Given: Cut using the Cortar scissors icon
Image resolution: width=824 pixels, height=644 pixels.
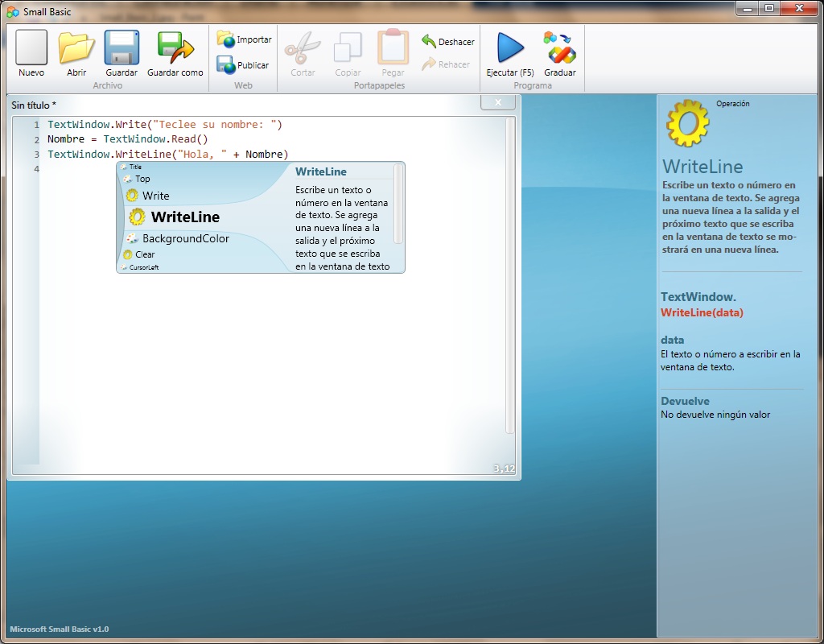Looking at the screenshot, I should tap(303, 47).
